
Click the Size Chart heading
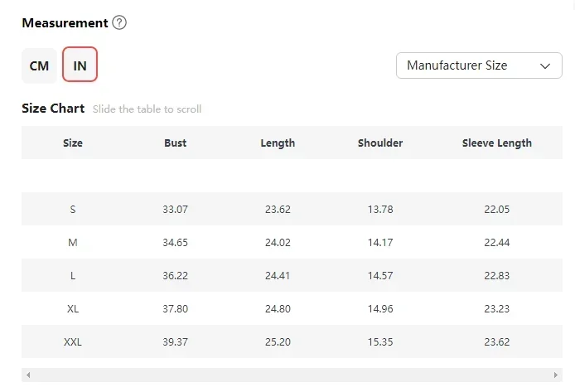53,109
